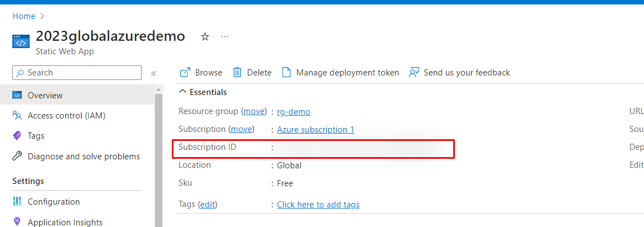Viewport: 644px width, 227px height.
Task: Collapse the sidebar with double chevron
Action: point(154,73)
